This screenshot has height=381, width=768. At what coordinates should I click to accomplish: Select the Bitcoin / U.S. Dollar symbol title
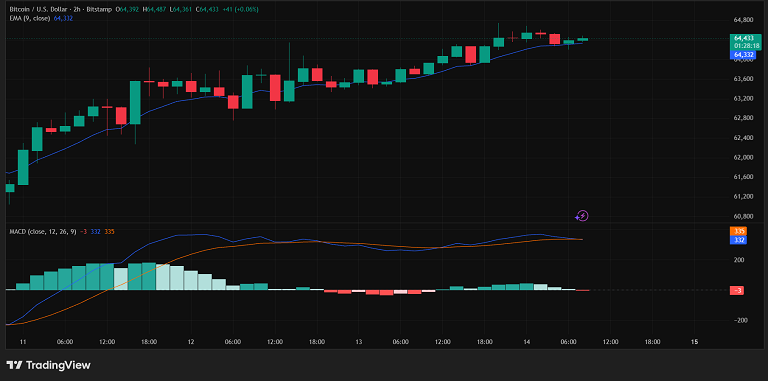point(37,9)
